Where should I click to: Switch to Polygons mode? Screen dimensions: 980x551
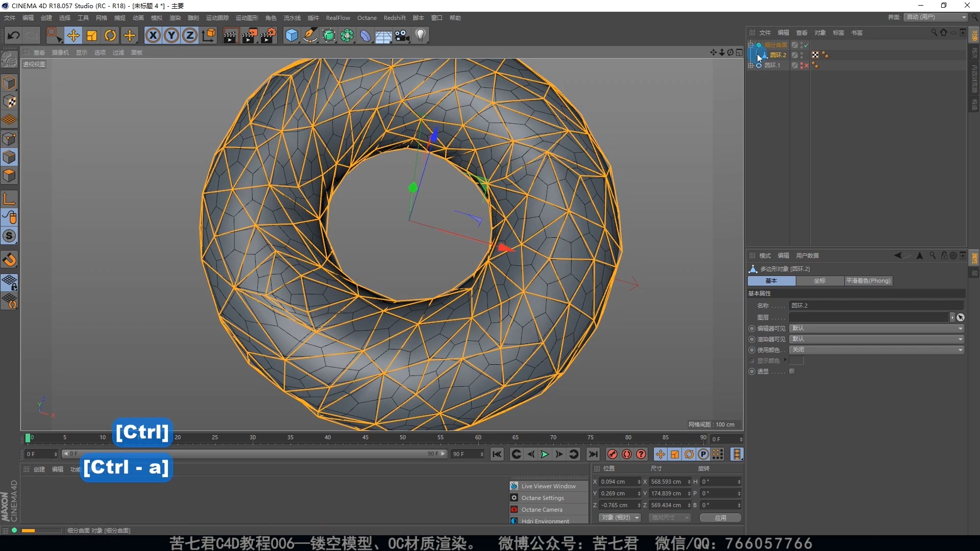[9, 176]
